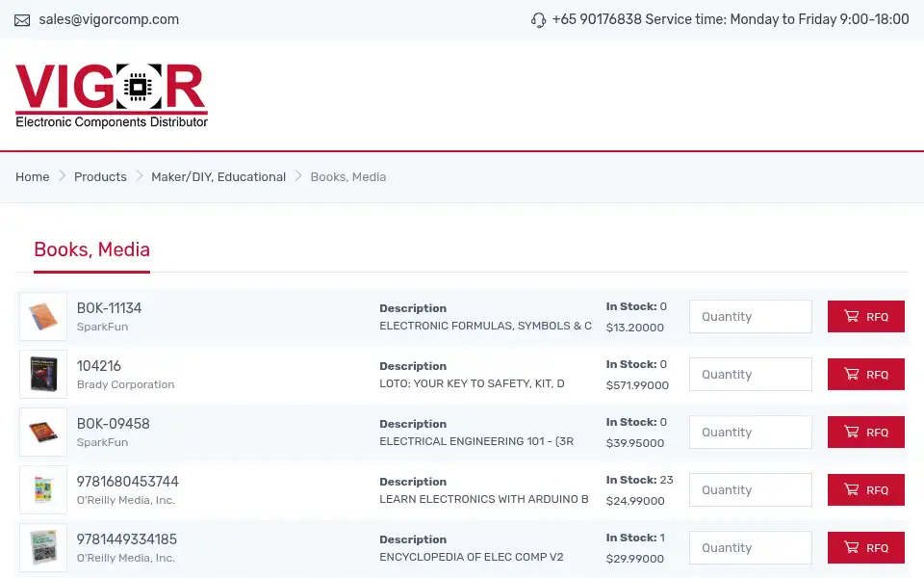Viewport: 924px width, 578px height.
Task: Click SparkFun manufacturer under BOK-09458
Action: [103, 442]
